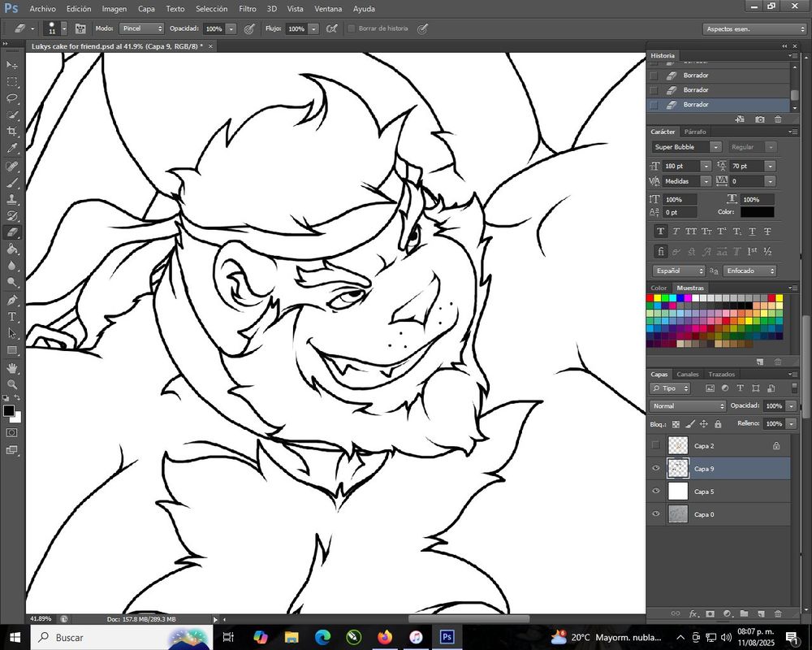Click the Lasso tool
This screenshot has width=812, height=650.
coord(12,98)
